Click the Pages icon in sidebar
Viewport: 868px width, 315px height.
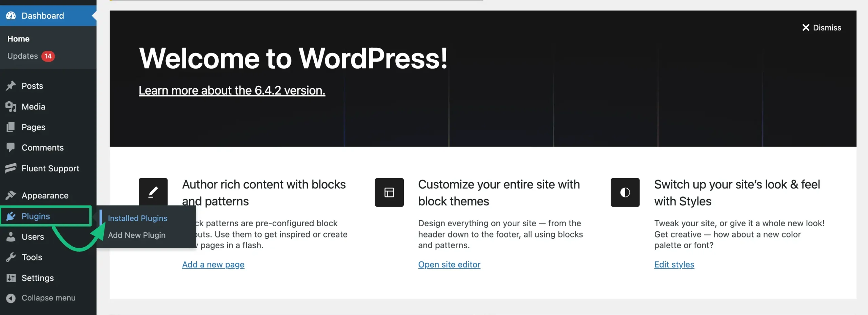pyautogui.click(x=11, y=127)
